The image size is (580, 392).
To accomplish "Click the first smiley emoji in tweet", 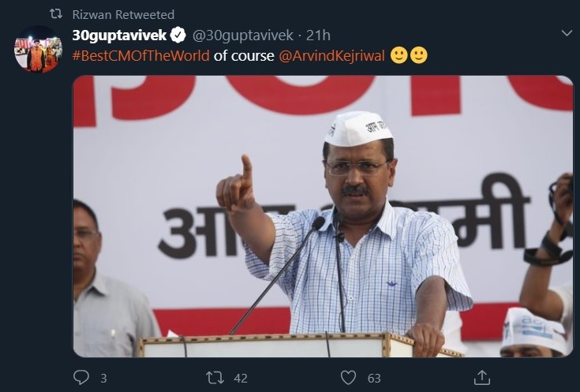I will 399,57.
